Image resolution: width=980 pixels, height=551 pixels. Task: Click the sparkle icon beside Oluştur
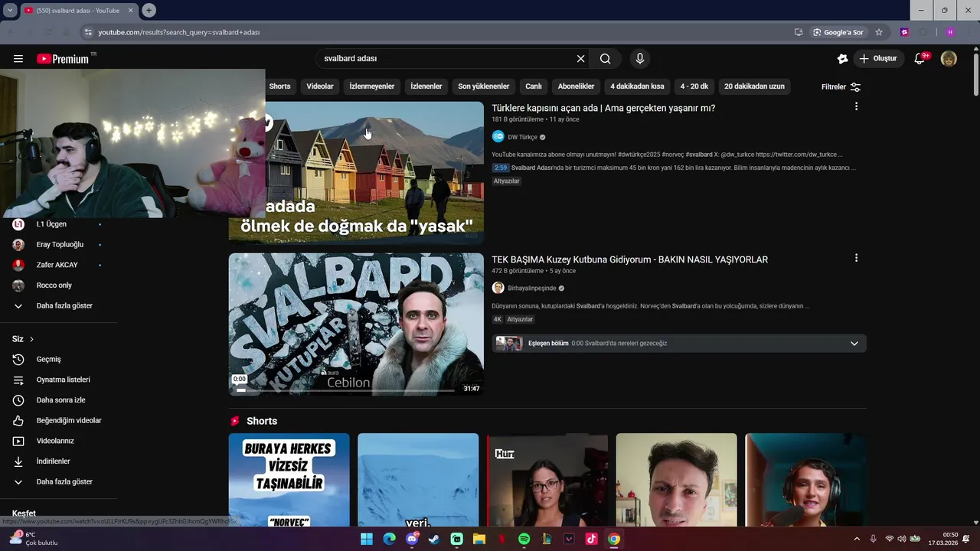843,59
